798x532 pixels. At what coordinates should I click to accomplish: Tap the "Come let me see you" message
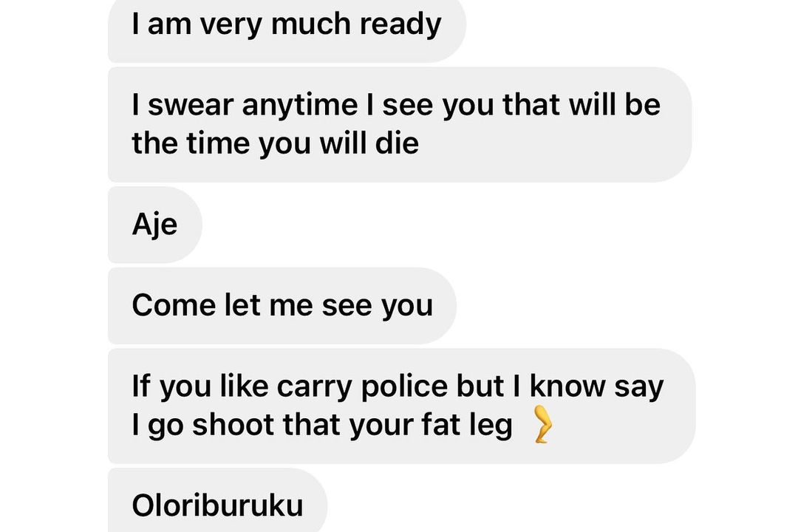[282, 305]
